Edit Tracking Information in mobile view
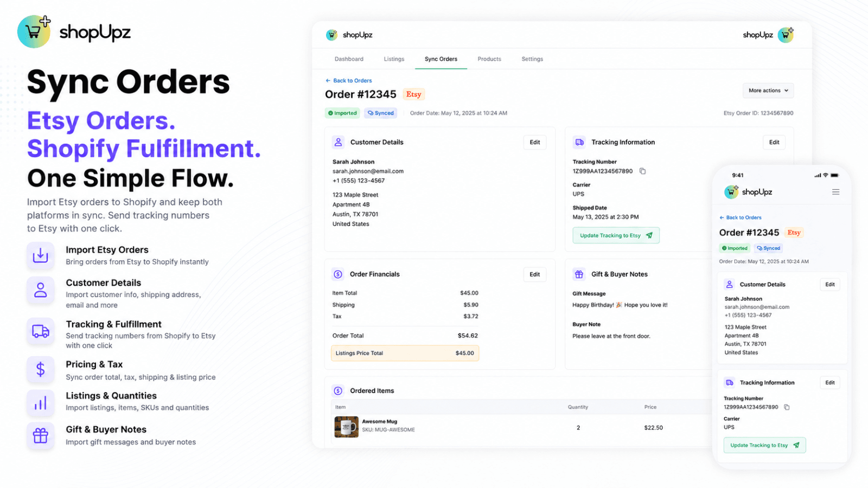The height and width of the screenshot is (488, 868). [830, 382]
